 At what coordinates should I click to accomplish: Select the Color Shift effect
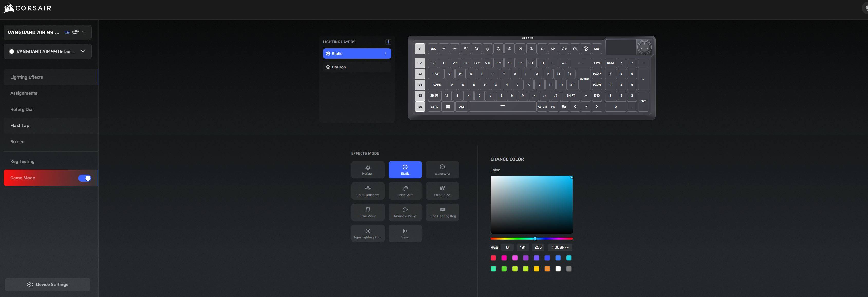point(405,191)
